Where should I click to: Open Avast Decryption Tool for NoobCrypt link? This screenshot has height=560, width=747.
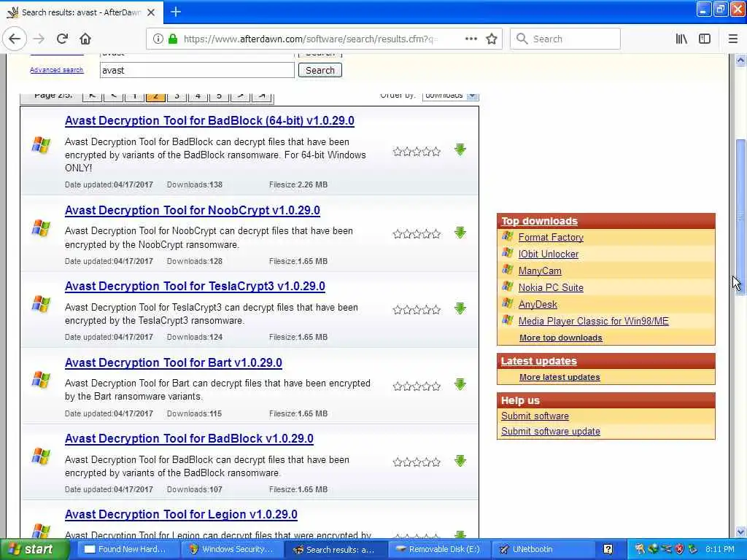[x=193, y=211]
